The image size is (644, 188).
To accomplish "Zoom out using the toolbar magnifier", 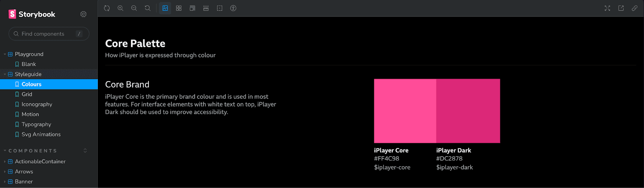I will click(134, 8).
